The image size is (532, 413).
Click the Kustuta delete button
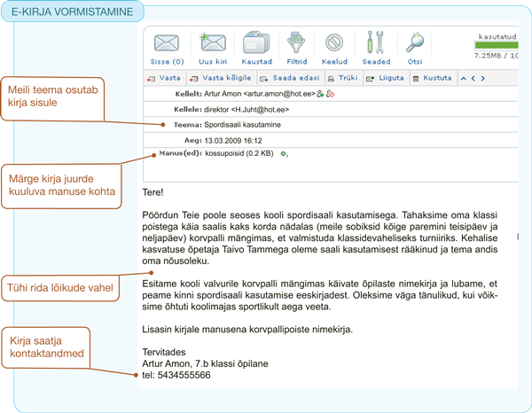433,78
